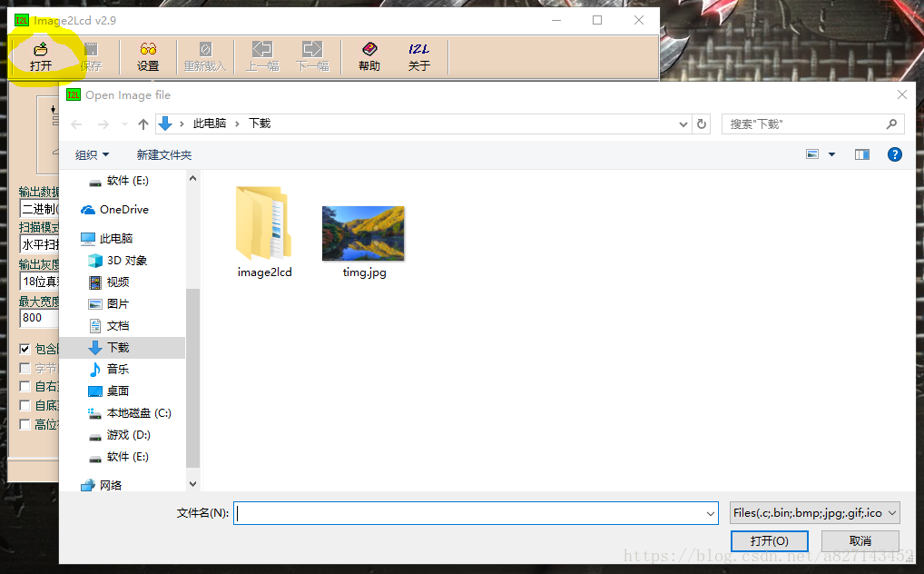This screenshot has width=924, height=574.
Task: Click the 下一幅 (Next image) toolbar icon
Action: click(x=312, y=56)
